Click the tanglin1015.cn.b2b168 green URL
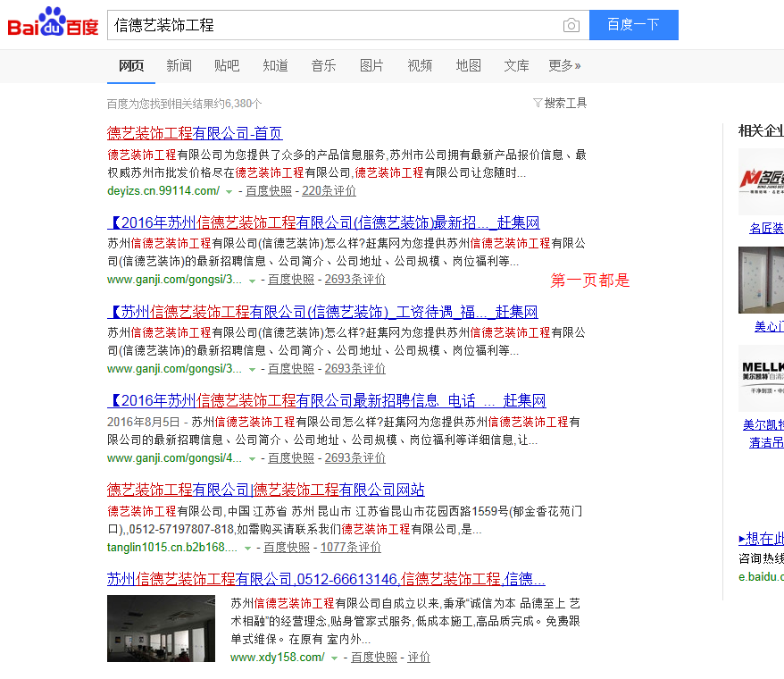The height and width of the screenshot is (679, 784). click(172, 548)
